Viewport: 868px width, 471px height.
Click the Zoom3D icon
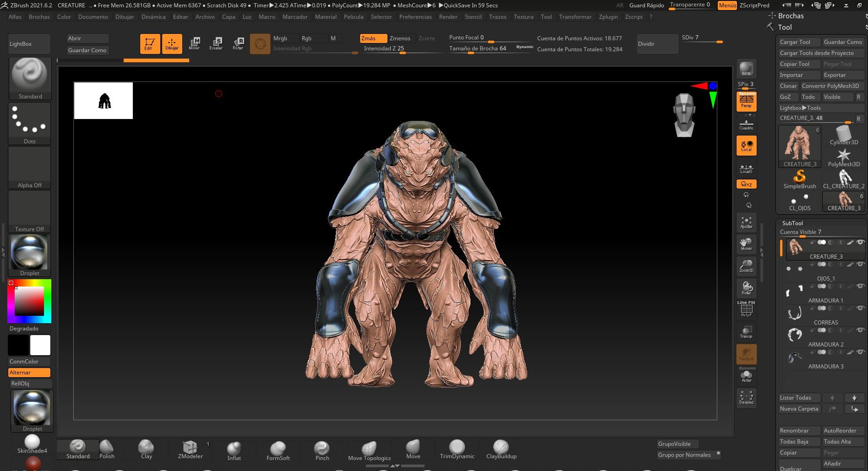pos(746,266)
